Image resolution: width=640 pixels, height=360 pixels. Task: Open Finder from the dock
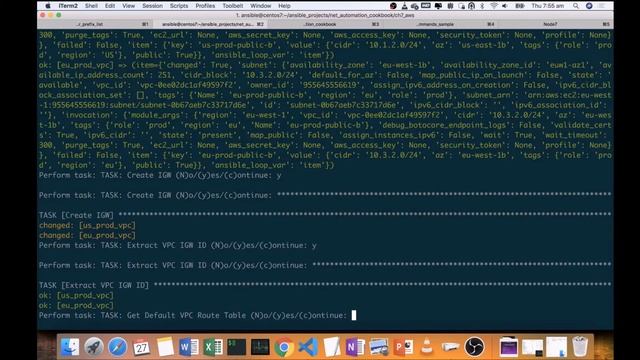(x=70, y=347)
